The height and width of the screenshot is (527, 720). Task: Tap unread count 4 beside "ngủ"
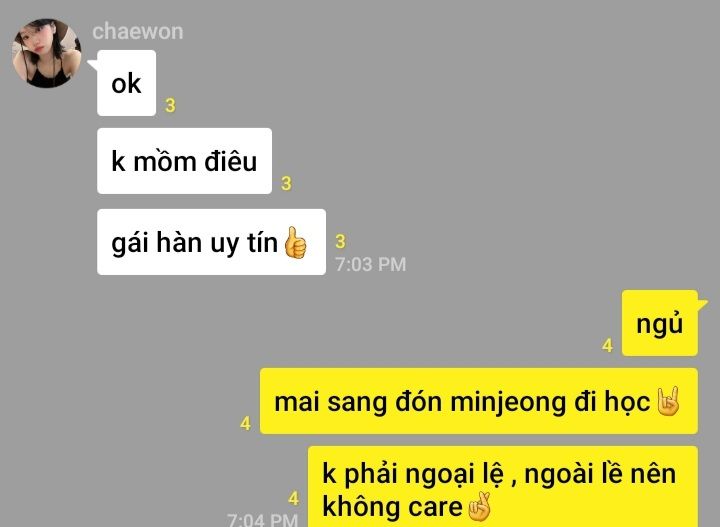point(608,346)
